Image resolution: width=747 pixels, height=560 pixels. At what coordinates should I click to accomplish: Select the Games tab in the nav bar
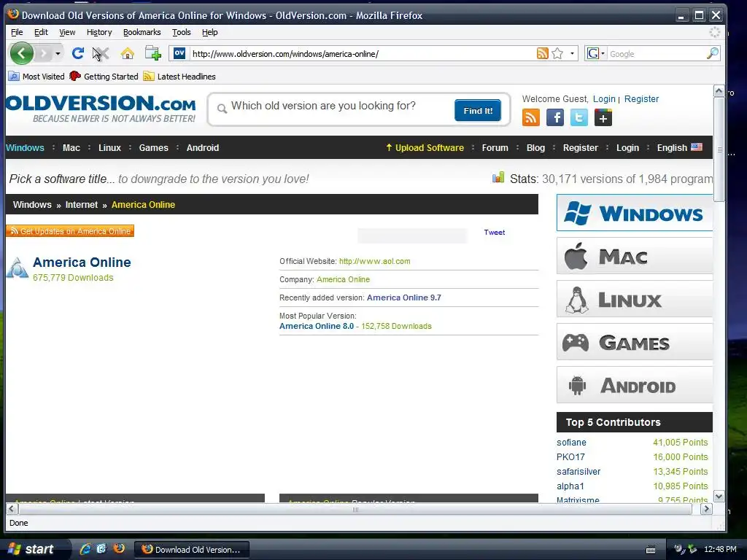(x=153, y=147)
